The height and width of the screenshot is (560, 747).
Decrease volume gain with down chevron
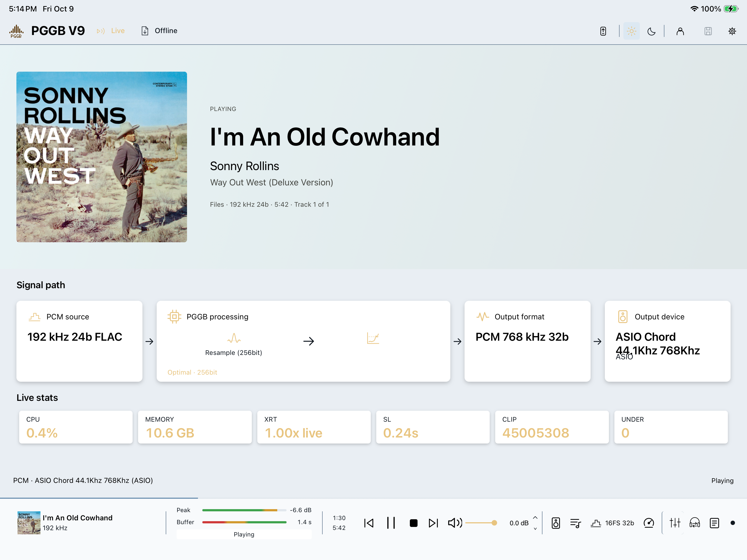(x=535, y=529)
